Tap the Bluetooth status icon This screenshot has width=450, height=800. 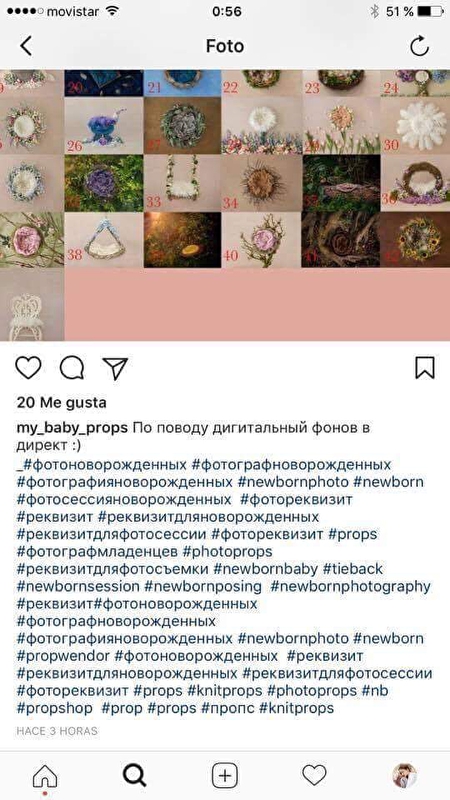[375, 11]
